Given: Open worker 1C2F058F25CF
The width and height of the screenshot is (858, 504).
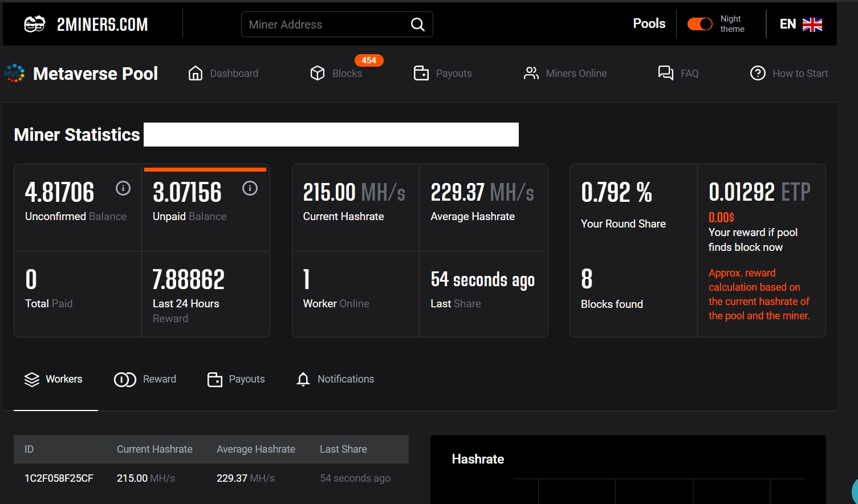Looking at the screenshot, I should pos(59,478).
